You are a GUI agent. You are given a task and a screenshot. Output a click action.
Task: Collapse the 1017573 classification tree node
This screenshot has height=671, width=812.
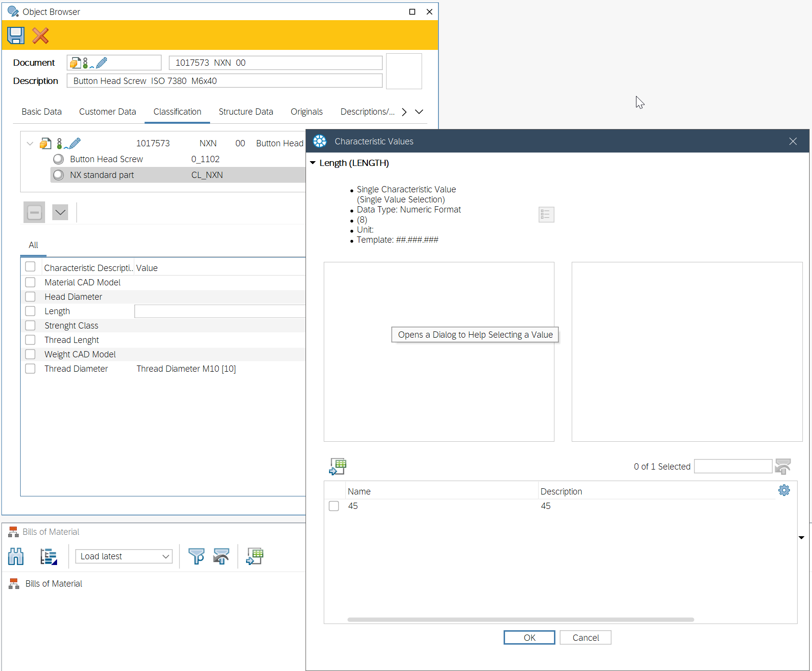point(30,143)
